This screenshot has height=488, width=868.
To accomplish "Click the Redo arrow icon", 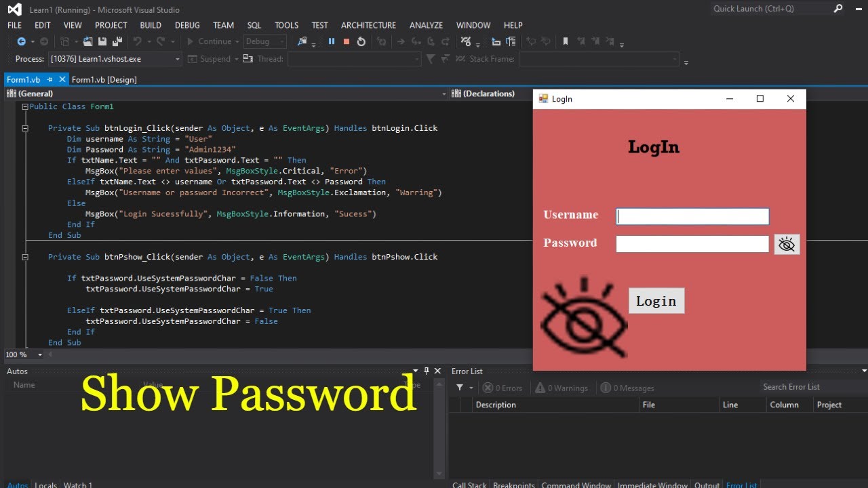I will pos(161,41).
